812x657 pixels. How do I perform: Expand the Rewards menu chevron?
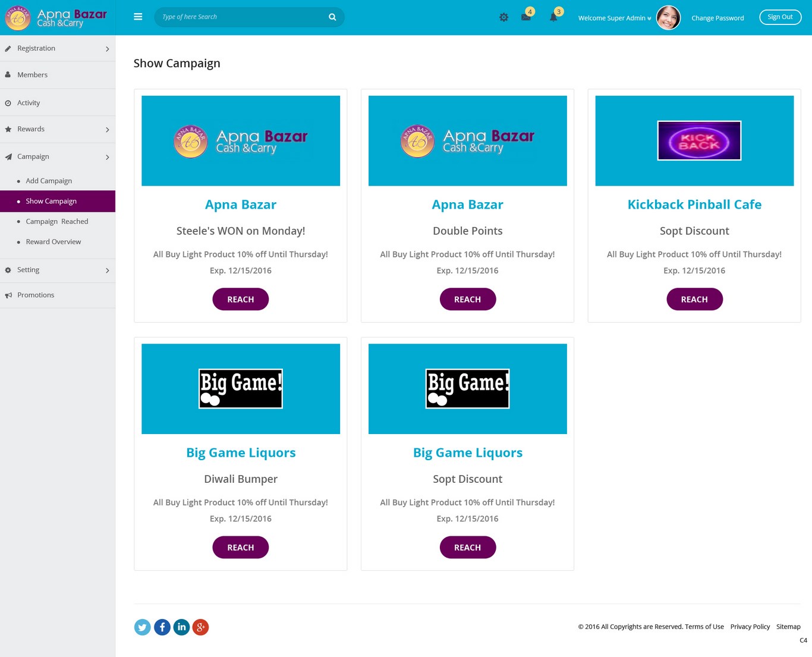[108, 130]
